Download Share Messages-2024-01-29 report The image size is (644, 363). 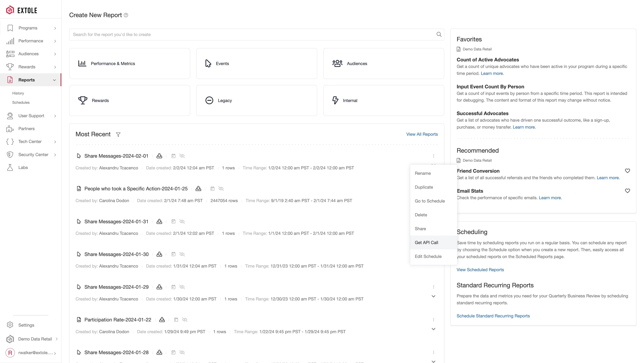(159, 287)
